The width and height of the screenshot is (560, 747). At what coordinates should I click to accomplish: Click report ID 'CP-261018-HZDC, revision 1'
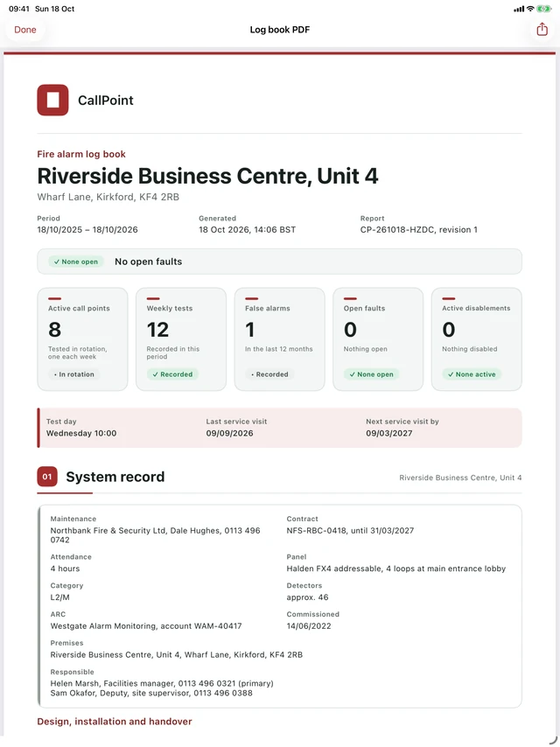(x=419, y=230)
